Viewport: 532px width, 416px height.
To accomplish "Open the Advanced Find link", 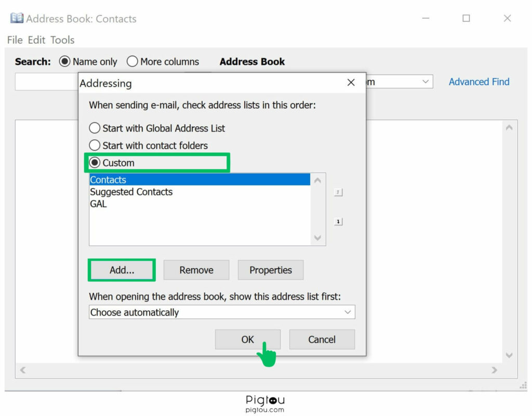I will 479,82.
